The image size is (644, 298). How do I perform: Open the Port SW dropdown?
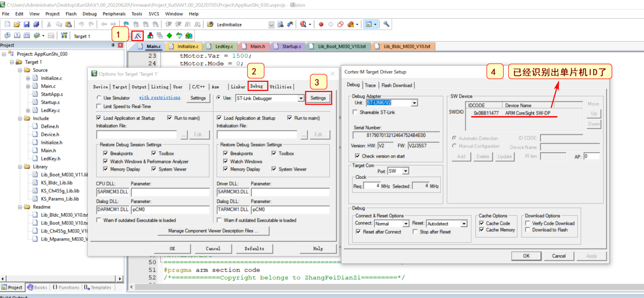tap(405, 171)
